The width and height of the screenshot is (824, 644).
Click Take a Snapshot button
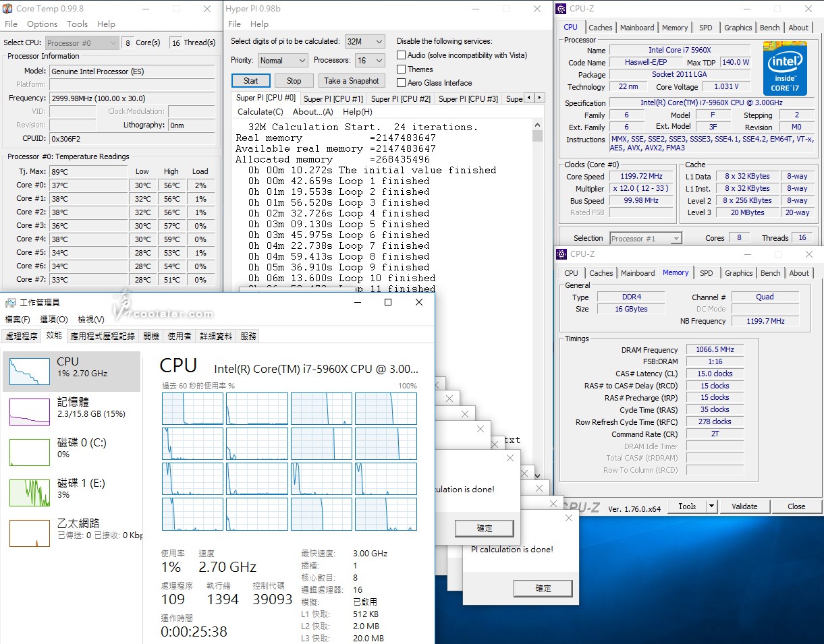click(352, 81)
